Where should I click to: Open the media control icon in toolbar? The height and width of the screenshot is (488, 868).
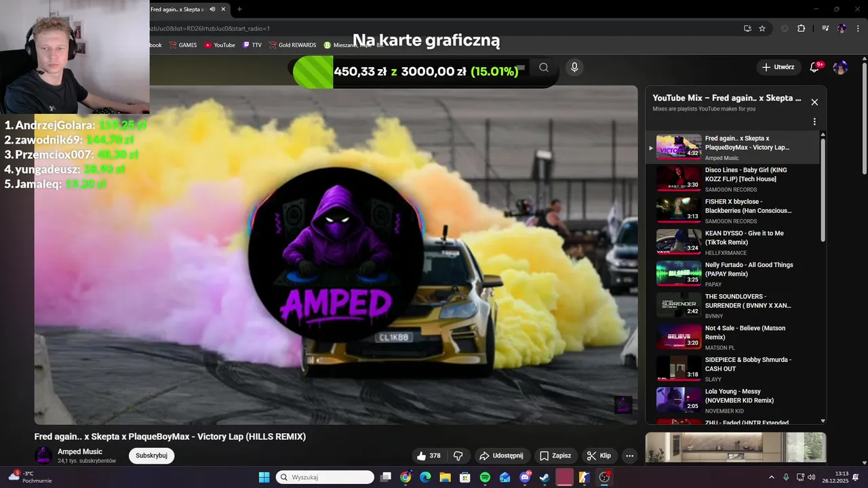coord(825,28)
